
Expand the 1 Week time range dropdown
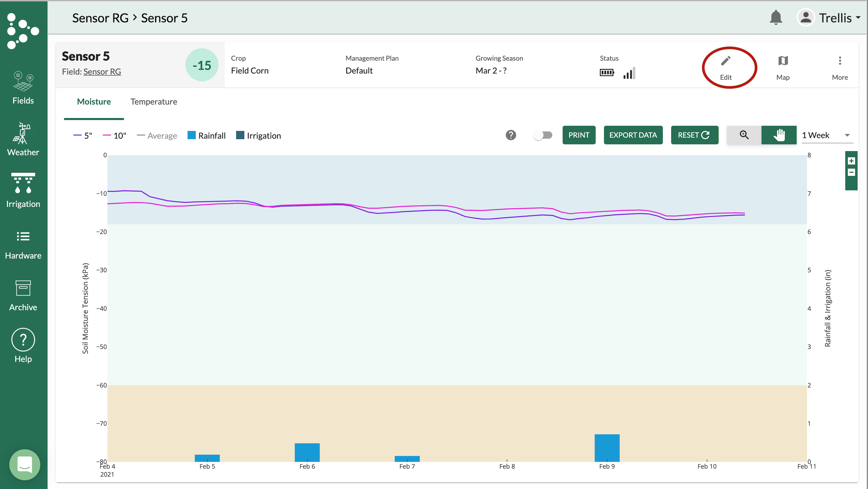pos(827,135)
